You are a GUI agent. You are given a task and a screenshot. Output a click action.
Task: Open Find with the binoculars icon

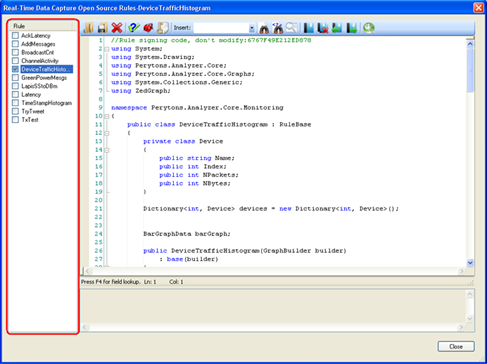tap(264, 28)
